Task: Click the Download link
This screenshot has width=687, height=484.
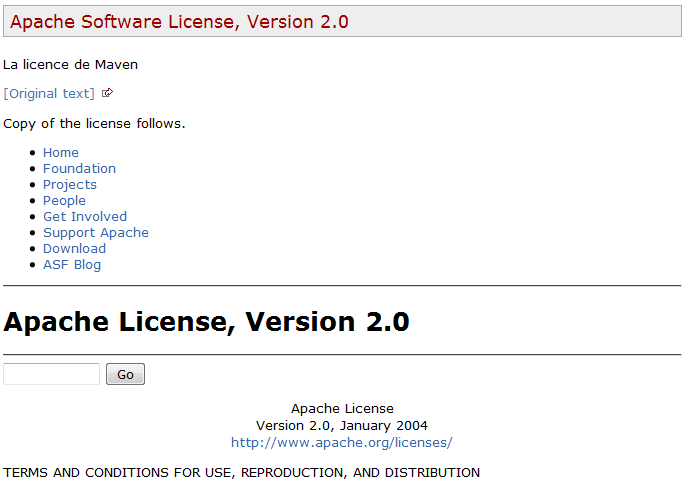Action: pyautogui.click(x=74, y=249)
